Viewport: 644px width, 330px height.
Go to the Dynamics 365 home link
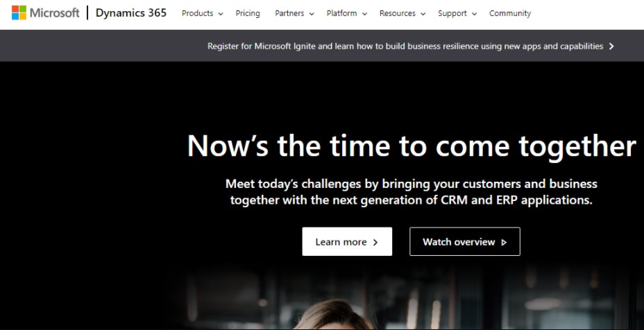click(131, 12)
